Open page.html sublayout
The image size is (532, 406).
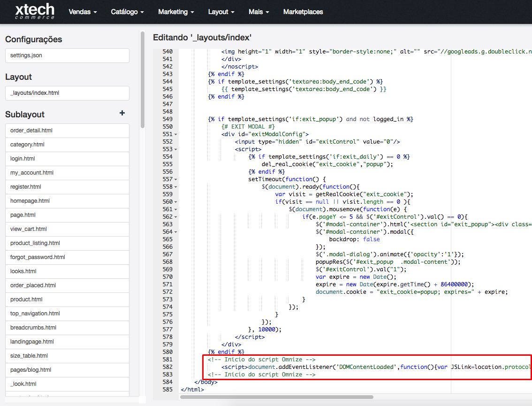pos(67,215)
